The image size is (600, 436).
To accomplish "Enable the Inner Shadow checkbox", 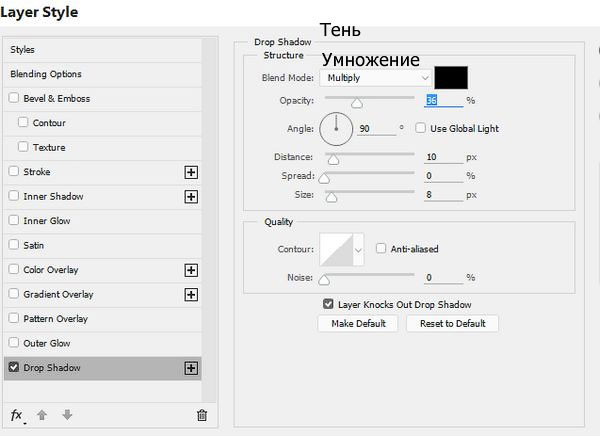I will point(14,196).
